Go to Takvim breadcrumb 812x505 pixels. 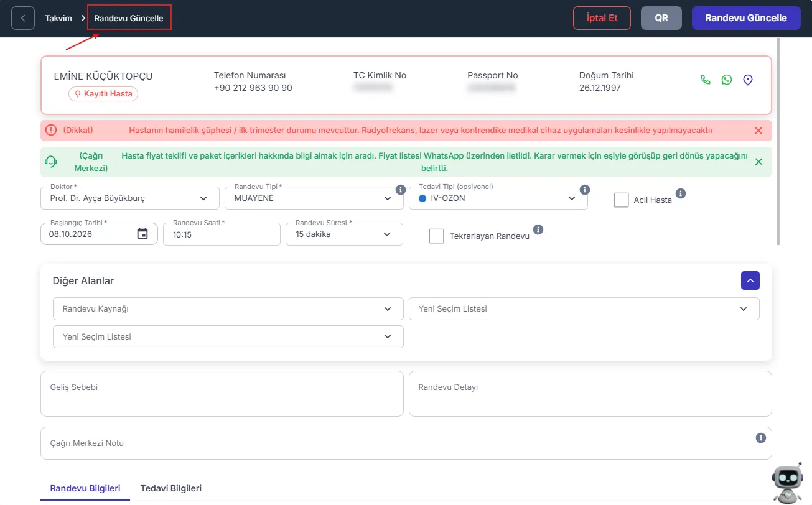[58, 18]
